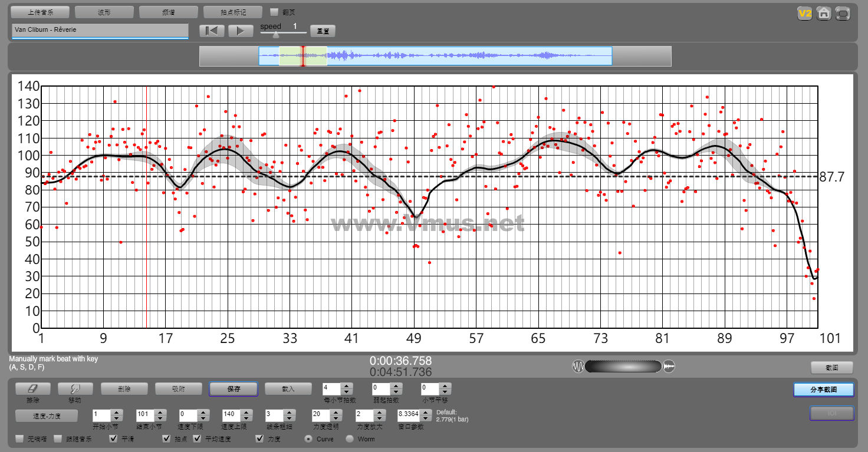Click 分享截图 share screenshot button
The width and height of the screenshot is (868, 452).
tap(824, 390)
